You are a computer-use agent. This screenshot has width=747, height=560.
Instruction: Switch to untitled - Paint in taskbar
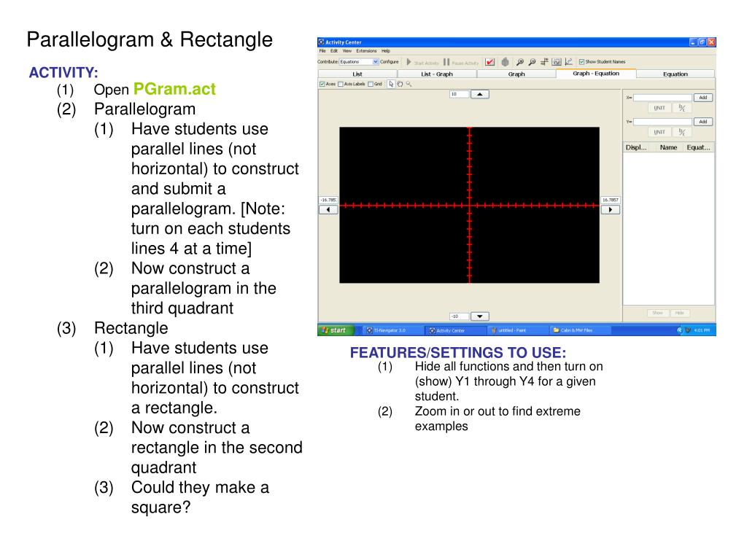coord(519,330)
